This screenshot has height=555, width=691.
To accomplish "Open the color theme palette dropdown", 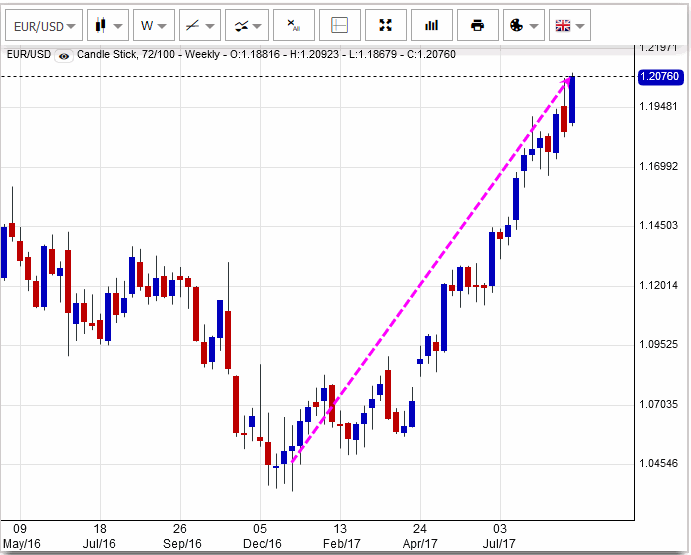I will point(524,26).
